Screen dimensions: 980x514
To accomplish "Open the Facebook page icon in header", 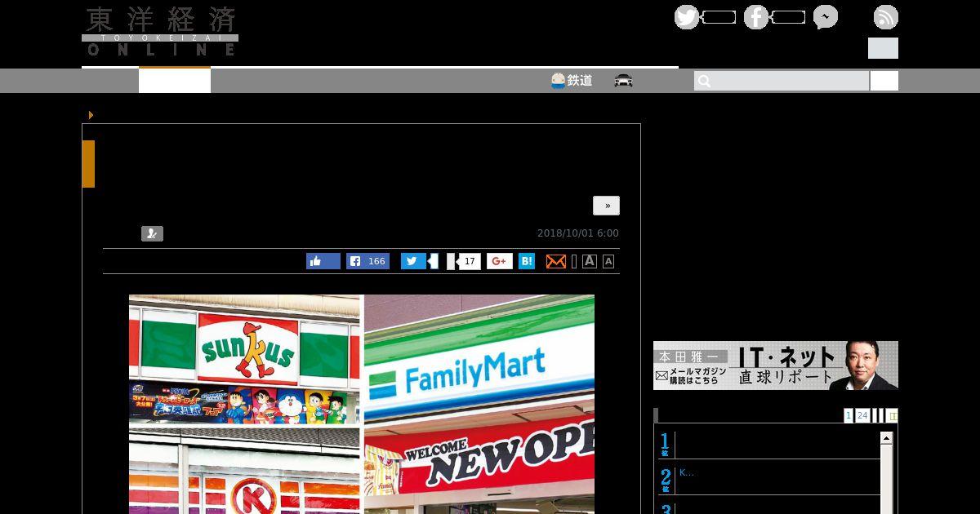I will pos(756,17).
